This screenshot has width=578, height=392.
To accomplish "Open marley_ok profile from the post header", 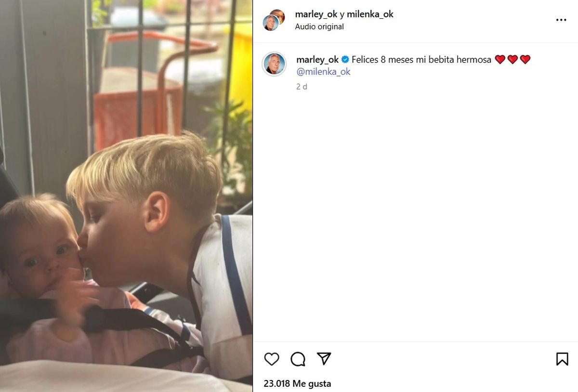I will [316, 14].
